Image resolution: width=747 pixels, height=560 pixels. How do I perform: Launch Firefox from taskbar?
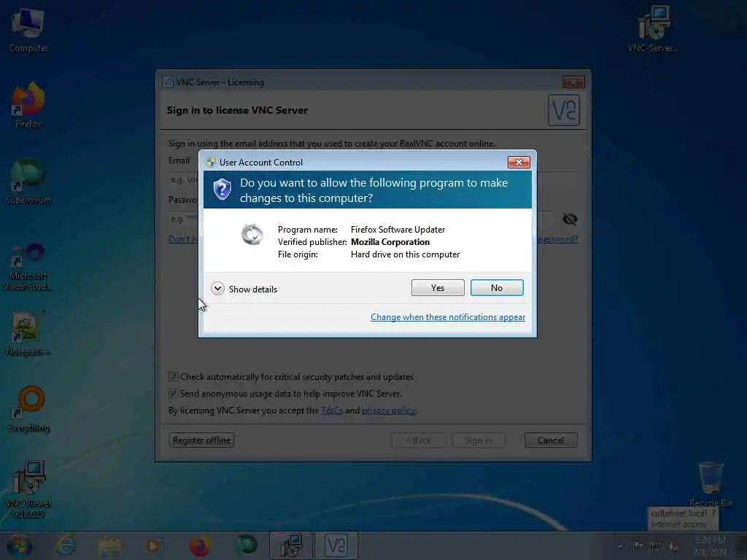200,545
